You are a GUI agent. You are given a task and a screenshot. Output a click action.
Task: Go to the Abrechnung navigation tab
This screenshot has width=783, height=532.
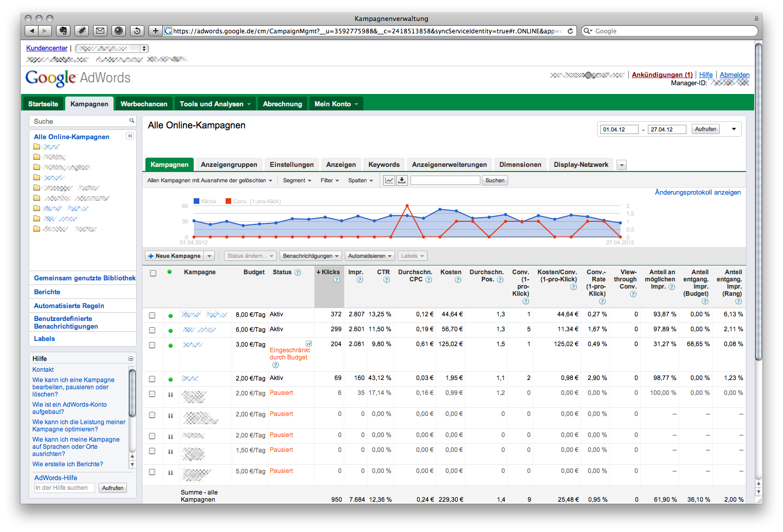tap(283, 104)
